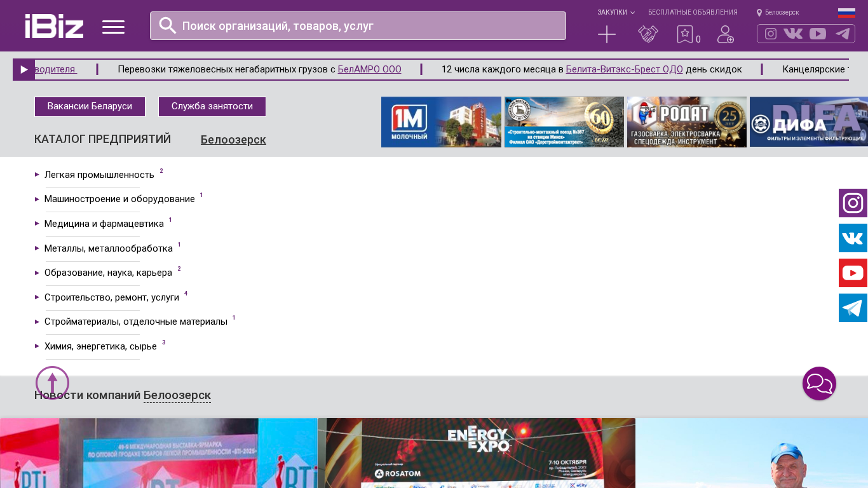Expand the Легкая промышленность category
This screenshot has width=868, height=488.
tap(99, 175)
